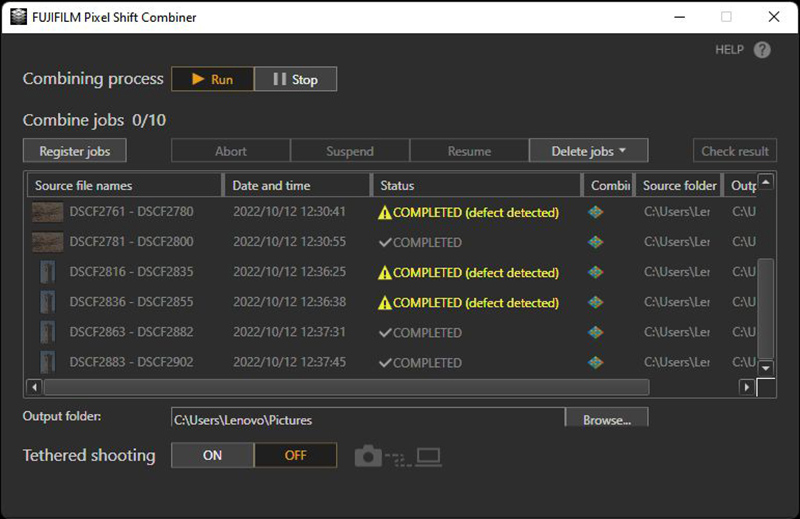Screen dimensions: 800x519
Task: Click combine icon for DSCF2863 - DSCF2882 job
Action: pyautogui.click(x=596, y=332)
